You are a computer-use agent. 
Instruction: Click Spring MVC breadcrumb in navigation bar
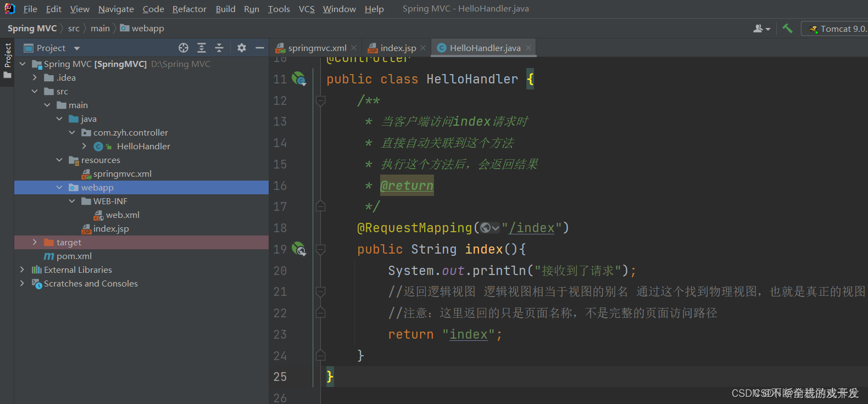click(x=32, y=29)
